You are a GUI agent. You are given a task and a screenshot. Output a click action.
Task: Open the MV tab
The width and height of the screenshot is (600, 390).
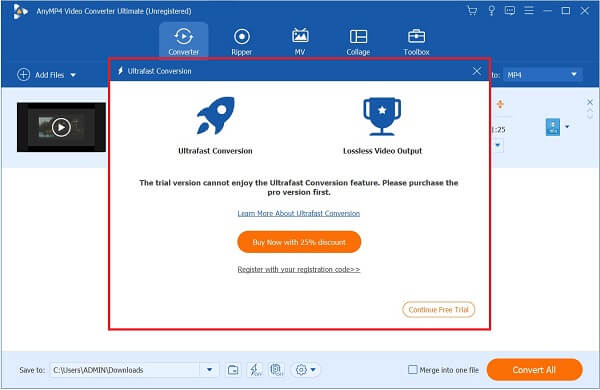300,42
